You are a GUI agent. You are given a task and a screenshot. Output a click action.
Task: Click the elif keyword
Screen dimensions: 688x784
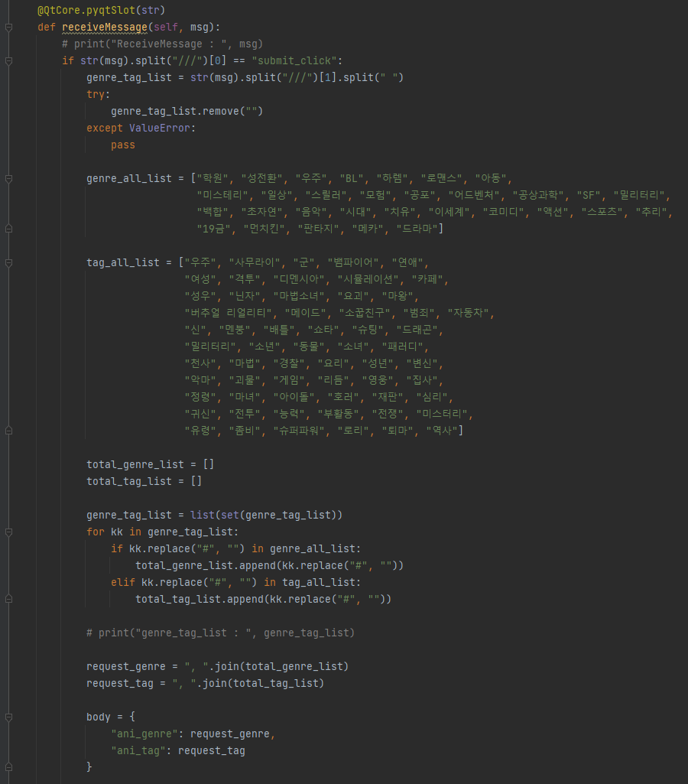point(123,583)
